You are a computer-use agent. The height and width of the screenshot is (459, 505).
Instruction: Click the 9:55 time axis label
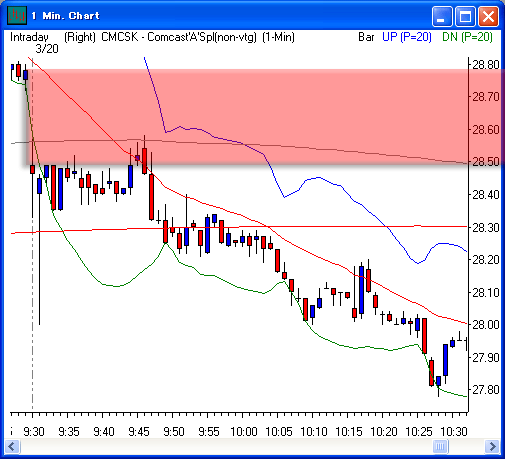(x=209, y=432)
